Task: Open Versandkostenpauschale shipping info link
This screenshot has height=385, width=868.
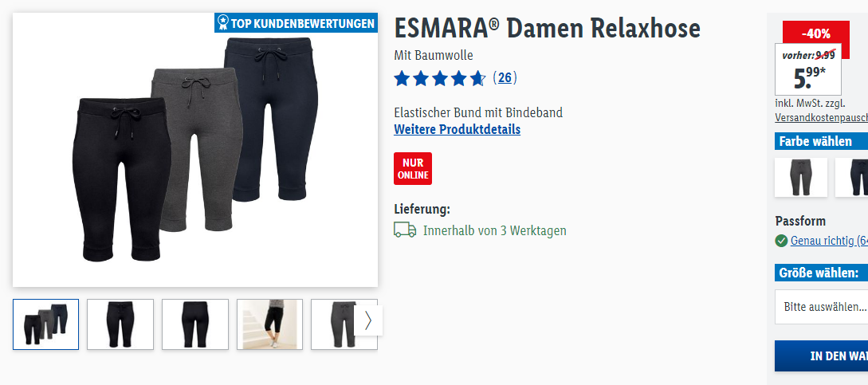Action: (x=822, y=117)
